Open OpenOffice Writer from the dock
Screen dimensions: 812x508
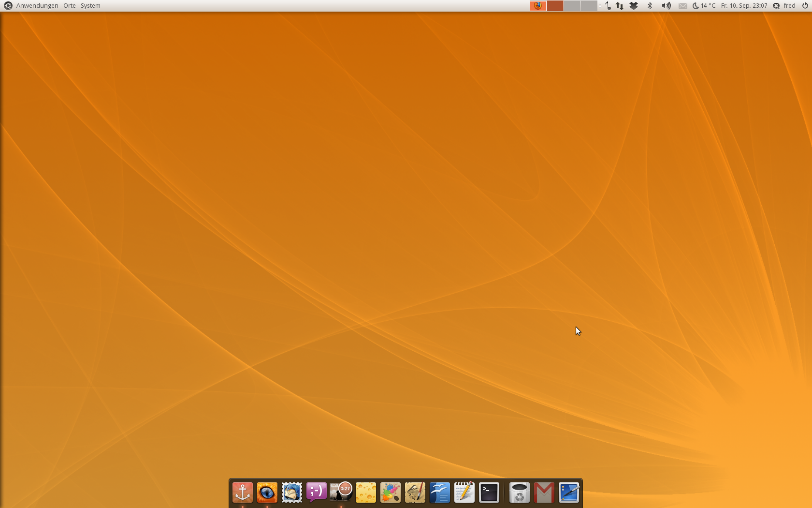(440, 493)
